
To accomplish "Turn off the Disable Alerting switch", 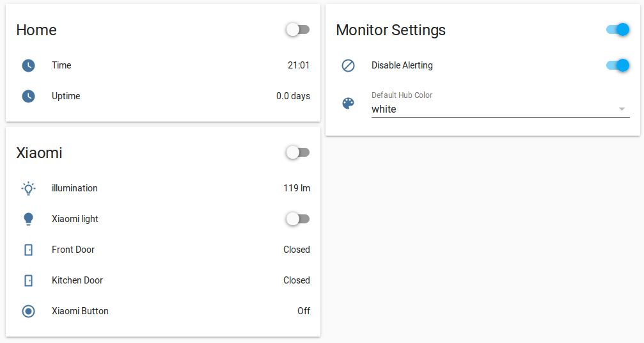I will (x=618, y=65).
